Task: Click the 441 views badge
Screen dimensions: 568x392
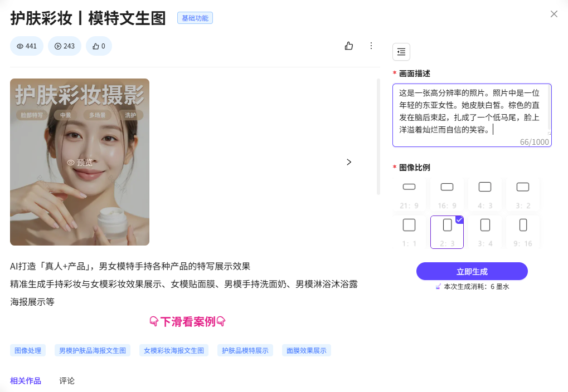Action: pos(27,46)
